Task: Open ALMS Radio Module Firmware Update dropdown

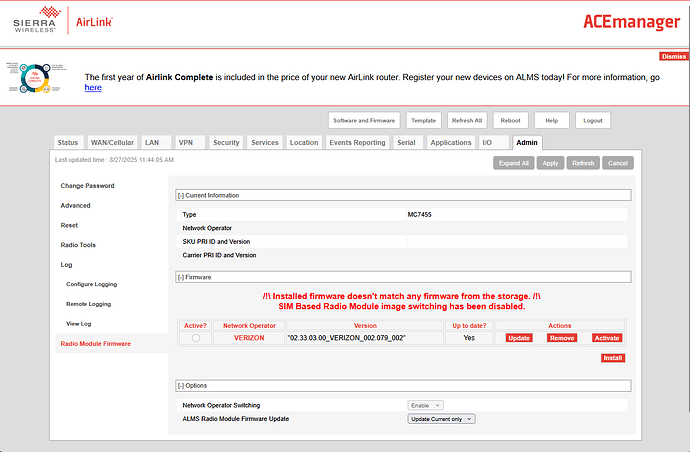Action: 441,419
